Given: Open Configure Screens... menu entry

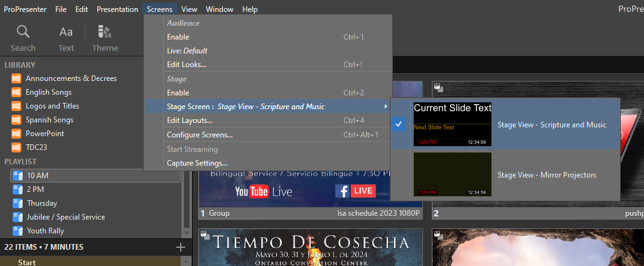Looking at the screenshot, I should pos(268,135).
